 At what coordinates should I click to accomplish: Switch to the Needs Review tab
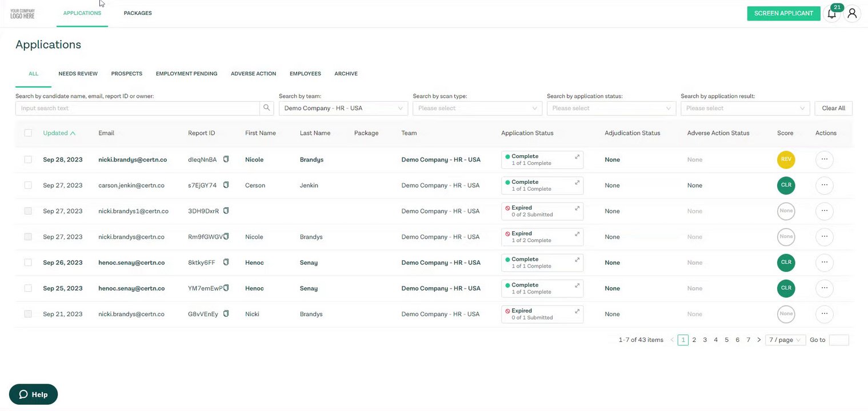coord(78,74)
